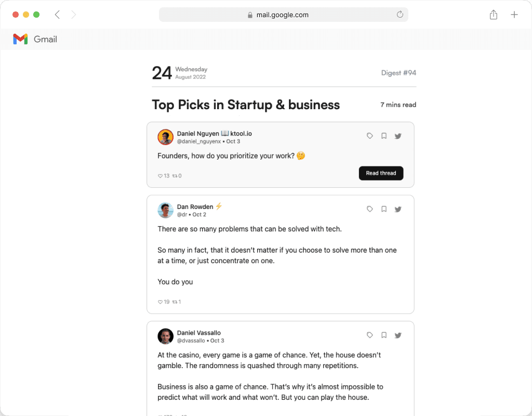Open Dan Rowden's tweet via the Twitter bird icon
The width and height of the screenshot is (532, 416).
pyautogui.click(x=398, y=209)
